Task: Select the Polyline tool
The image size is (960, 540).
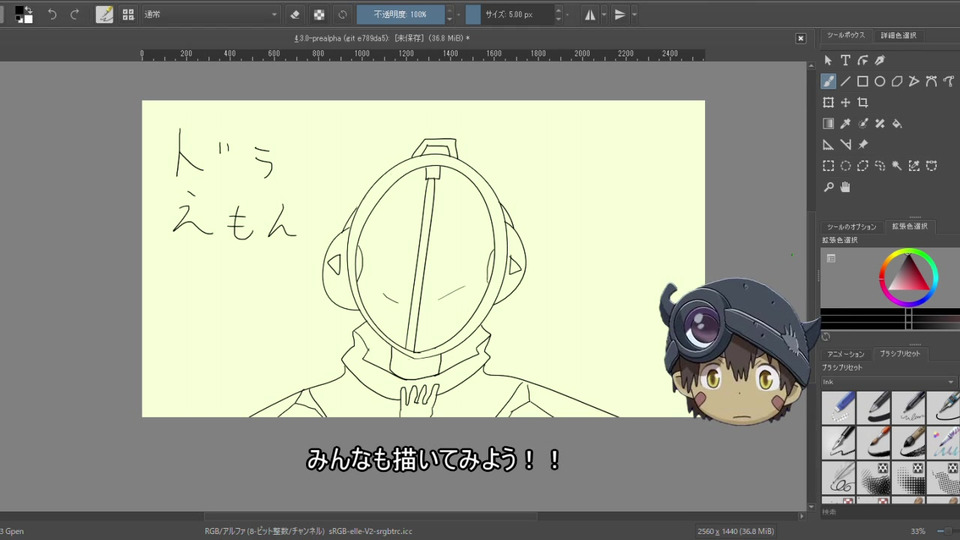Action: (x=914, y=81)
